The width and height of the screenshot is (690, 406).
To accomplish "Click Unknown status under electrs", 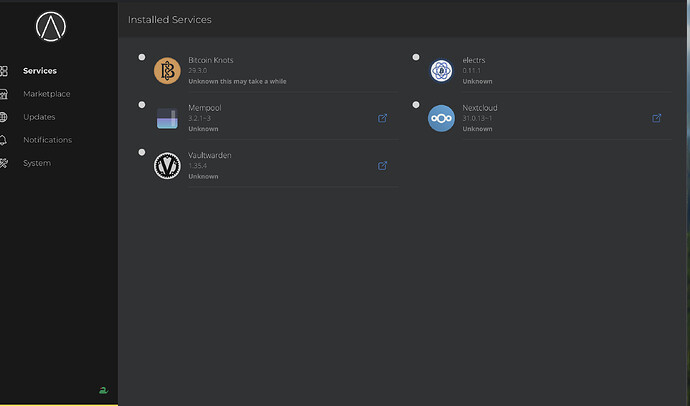I will click(x=477, y=81).
